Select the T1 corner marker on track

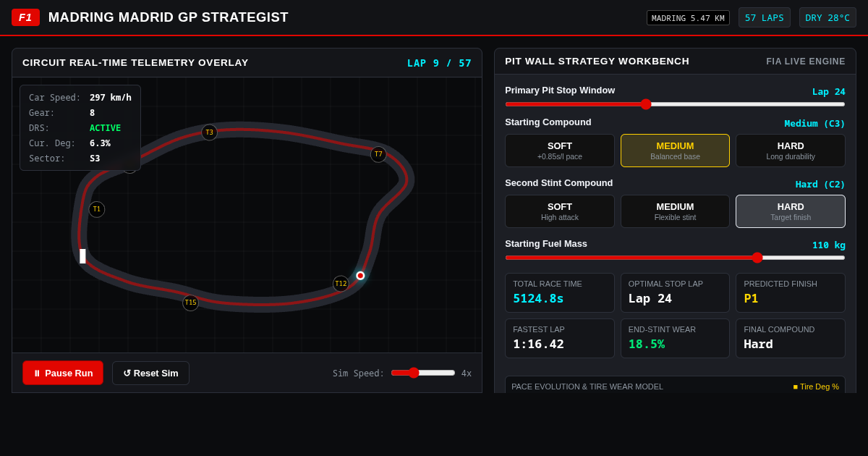pyautogui.click(x=97, y=209)
